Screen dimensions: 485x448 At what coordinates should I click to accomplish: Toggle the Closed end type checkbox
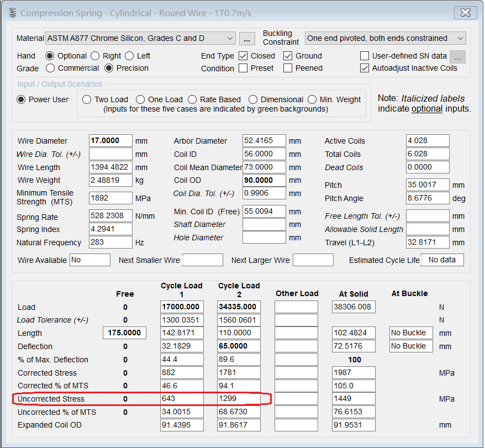[243, 56]
